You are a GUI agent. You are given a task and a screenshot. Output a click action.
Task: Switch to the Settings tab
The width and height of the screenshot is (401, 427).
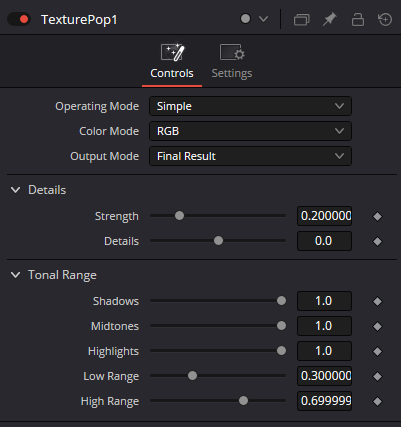pyautogui.click(x=232, y=62)
